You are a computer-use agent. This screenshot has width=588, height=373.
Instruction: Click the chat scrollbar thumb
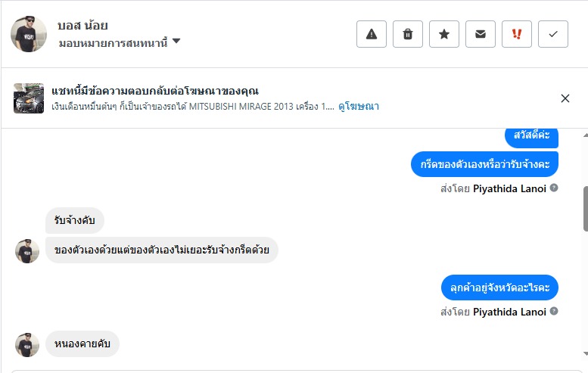click(585, 209)
